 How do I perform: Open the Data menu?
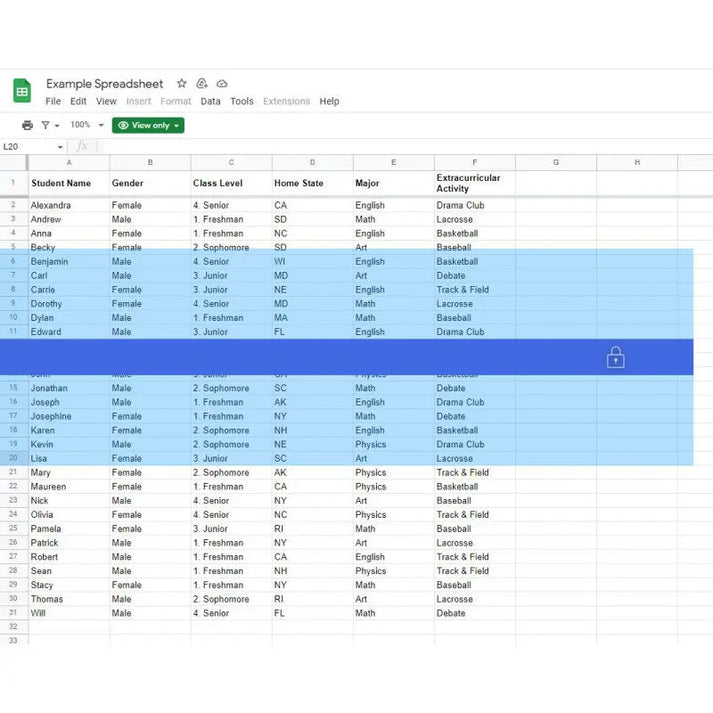click(x=210, y=101)
